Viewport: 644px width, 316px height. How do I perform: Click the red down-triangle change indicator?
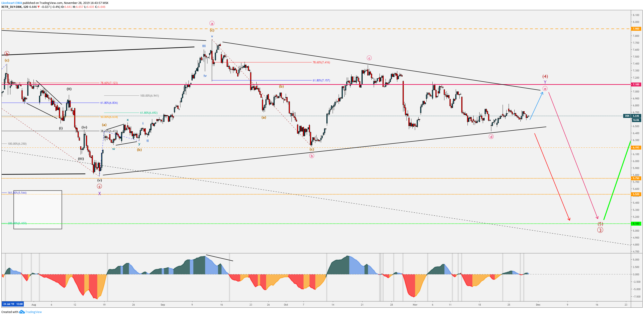pos(39,7)
